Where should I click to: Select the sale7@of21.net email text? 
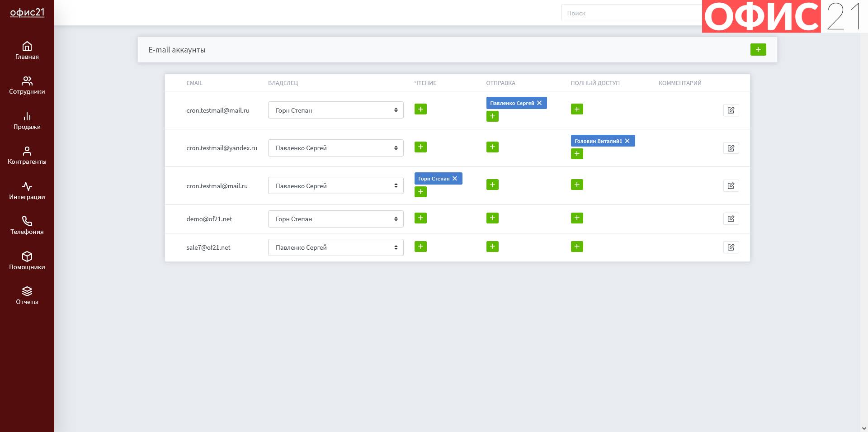pyautogui.click(x=208, y=247)
